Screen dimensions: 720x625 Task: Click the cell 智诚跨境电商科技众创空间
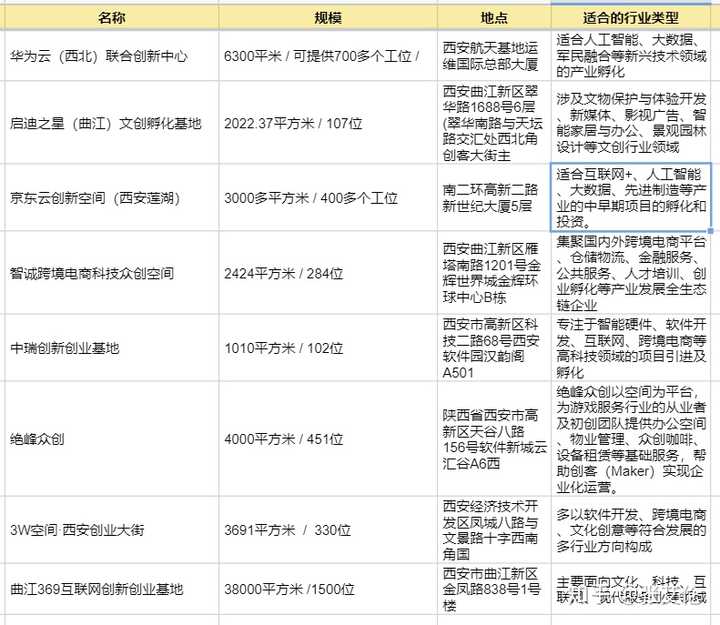(112, 273)
